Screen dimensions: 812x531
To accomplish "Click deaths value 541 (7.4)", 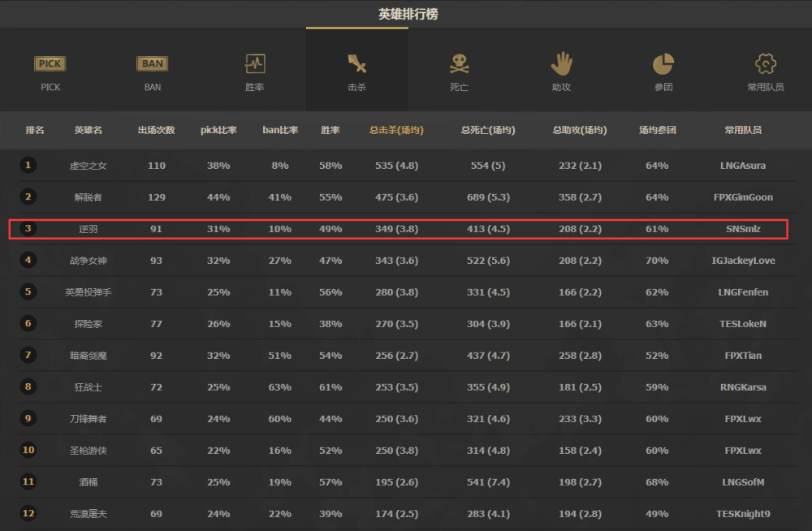I will click(x=488, y=481).
